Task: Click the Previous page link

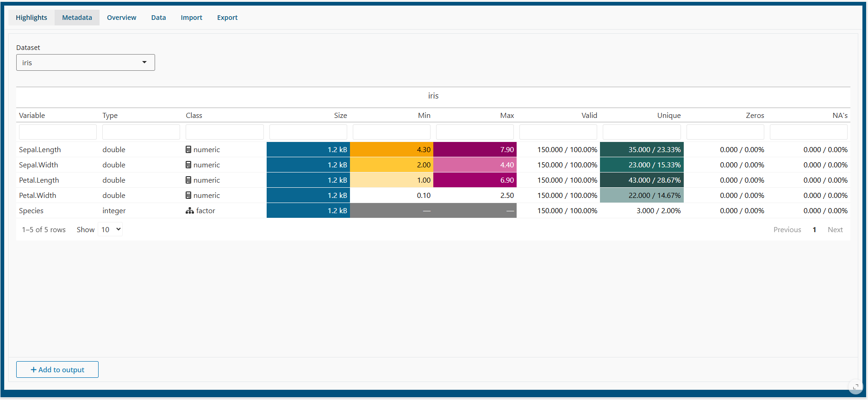Action: pyautogui.click(x=787, y=230)
